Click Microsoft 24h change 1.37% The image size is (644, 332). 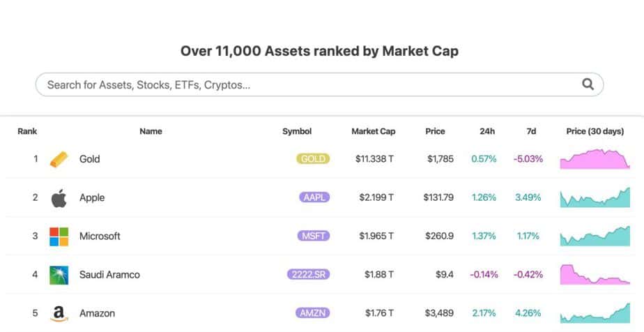coord(484,236)
